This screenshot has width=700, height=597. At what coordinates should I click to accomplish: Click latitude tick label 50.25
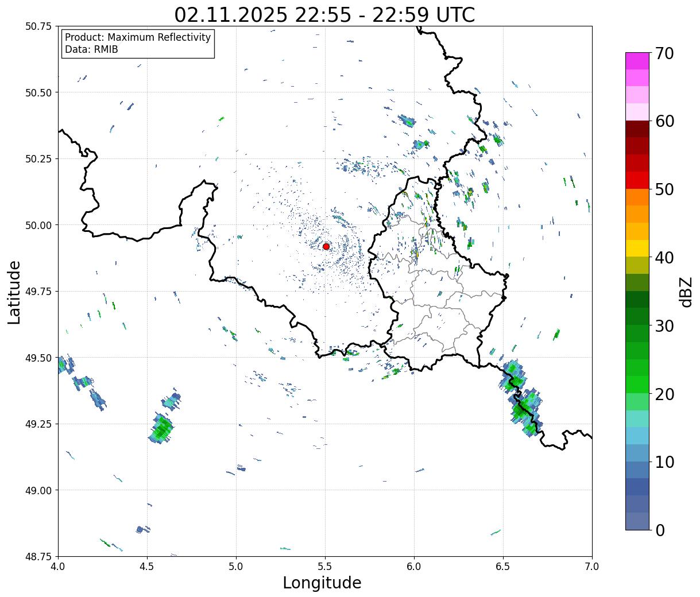click(x=38, y=159)
